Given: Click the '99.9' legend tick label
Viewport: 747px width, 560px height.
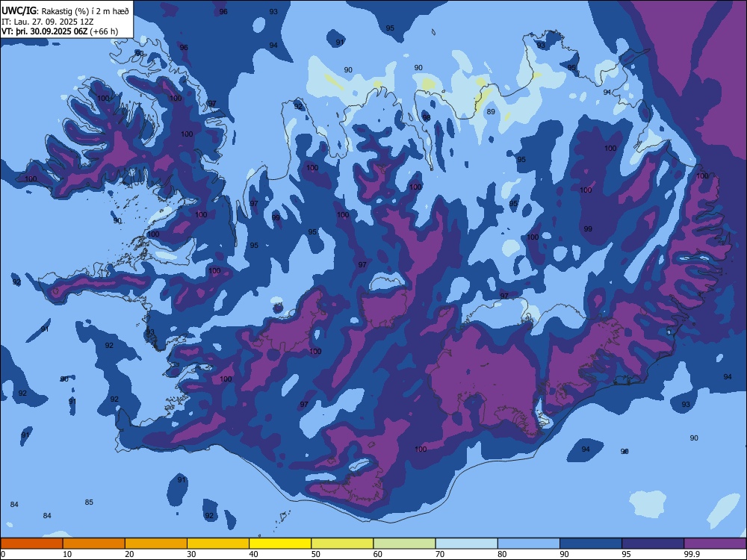Looking at the screenshot, I should [691, 554].
